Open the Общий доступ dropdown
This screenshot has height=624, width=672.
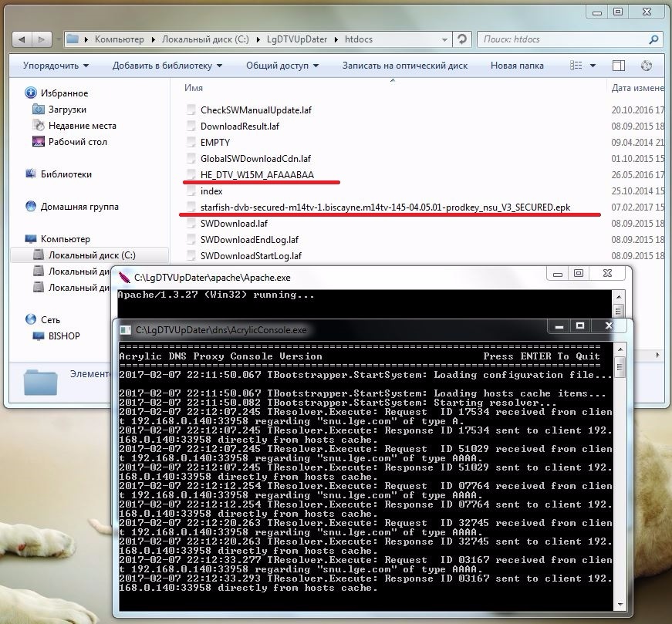(282, 66)
